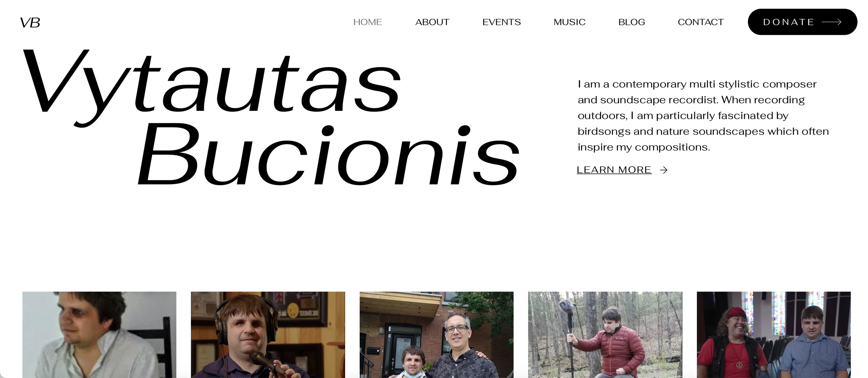View the photo of two men outside brick building
The width and height of the screenshot is (868, 378).
click(436, 335)
